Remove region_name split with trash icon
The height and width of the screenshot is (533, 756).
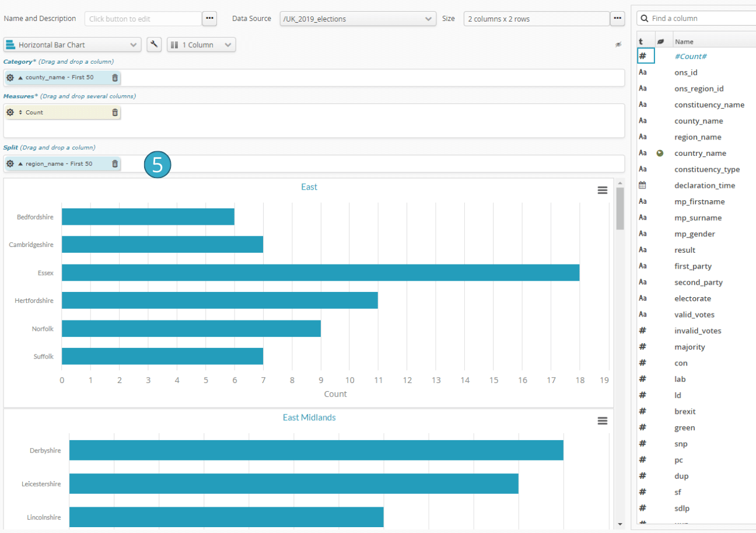[115, 164]
